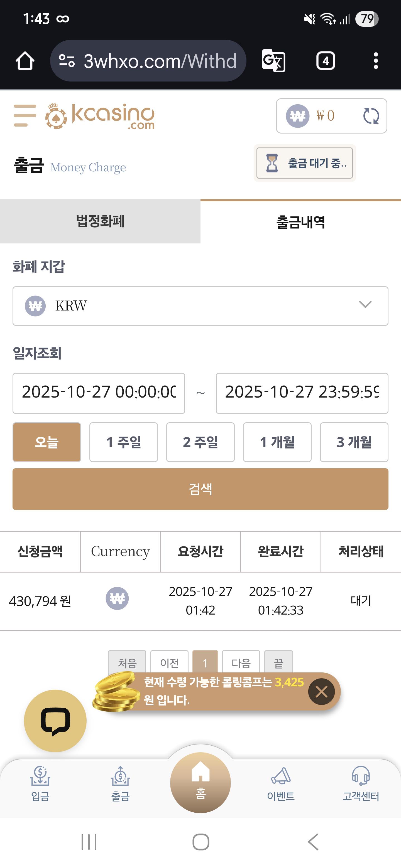Tap the browser home icon

(25, 61)
